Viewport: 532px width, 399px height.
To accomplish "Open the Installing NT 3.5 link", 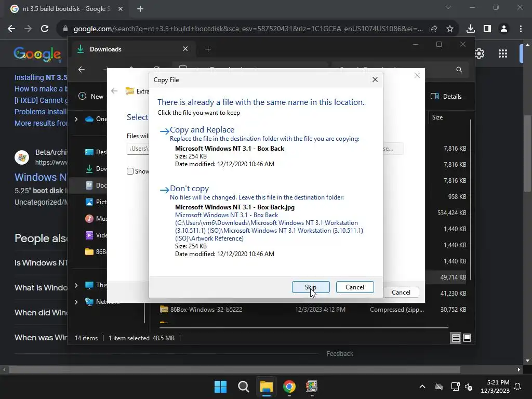I will 41,77.
